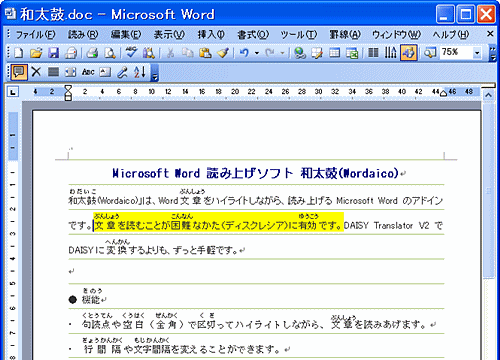500x360 pixels.
Task: Open the 表示(V) menu
Action: [x=169, y=34]
